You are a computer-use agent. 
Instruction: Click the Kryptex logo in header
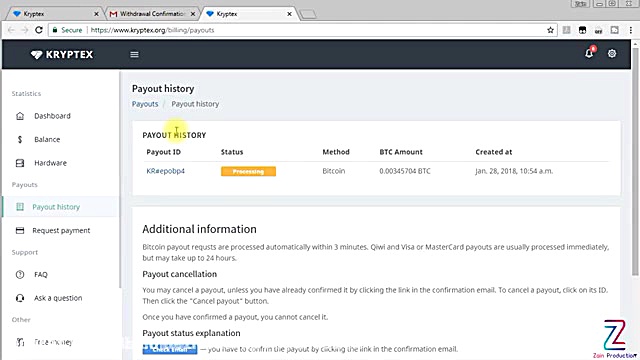(x=62, y=54)
